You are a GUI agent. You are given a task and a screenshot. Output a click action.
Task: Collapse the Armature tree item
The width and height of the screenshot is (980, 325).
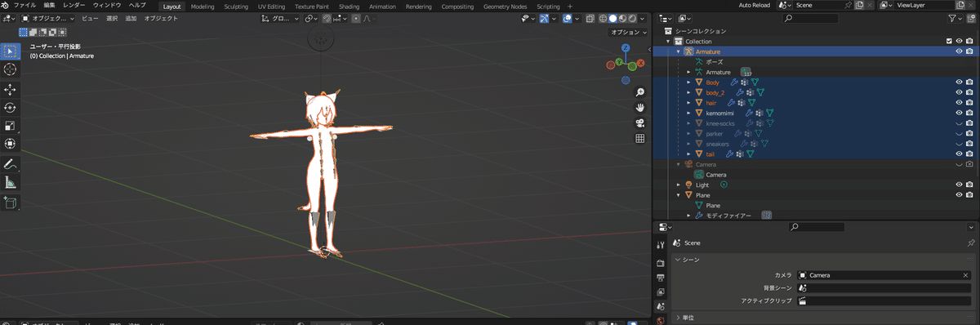click(678, 51)
